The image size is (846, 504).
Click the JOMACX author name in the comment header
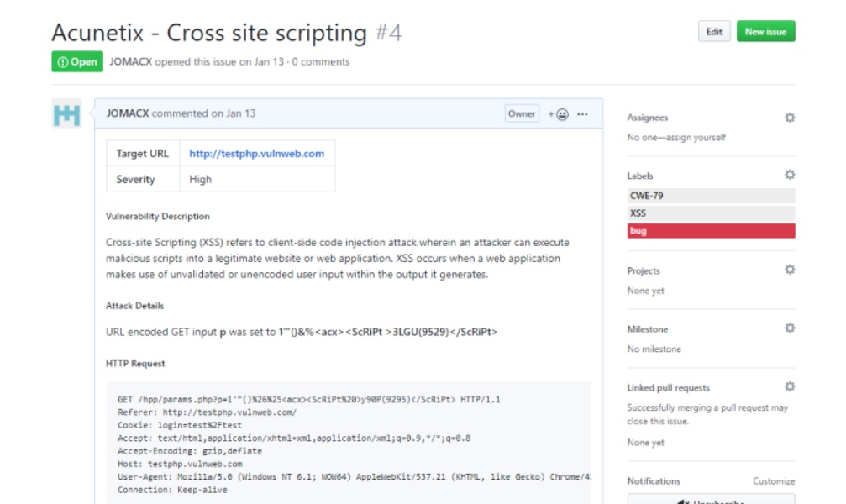click(x=128, y=113)
